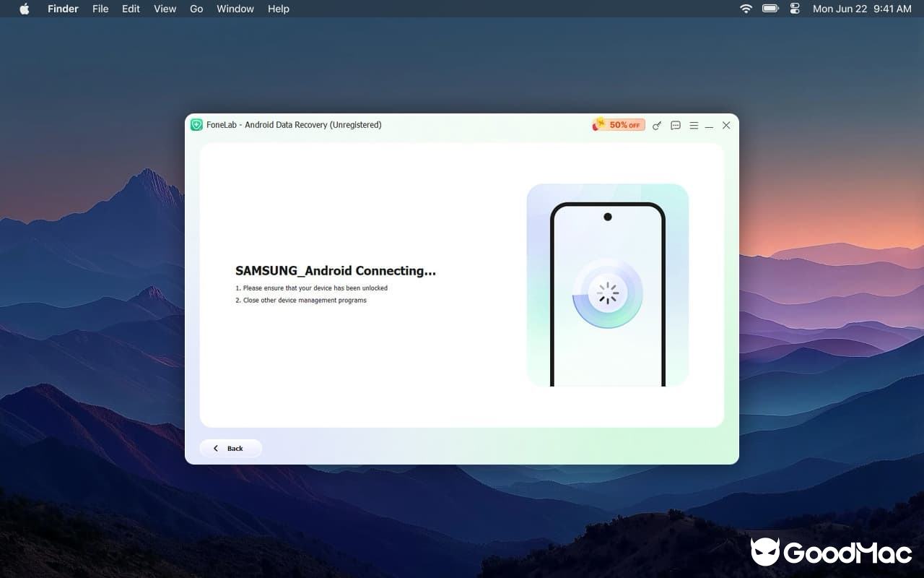The height and width of the screenshot is (578, 924).
Task: Click the FoneLab window title text
Action: [x=294, y=125]
